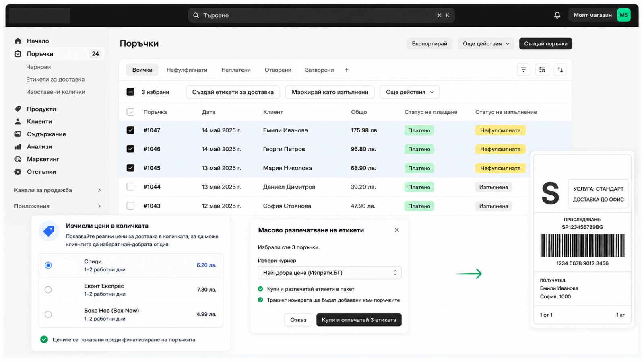Click the Маркетинг target icon

pos(18,159)
